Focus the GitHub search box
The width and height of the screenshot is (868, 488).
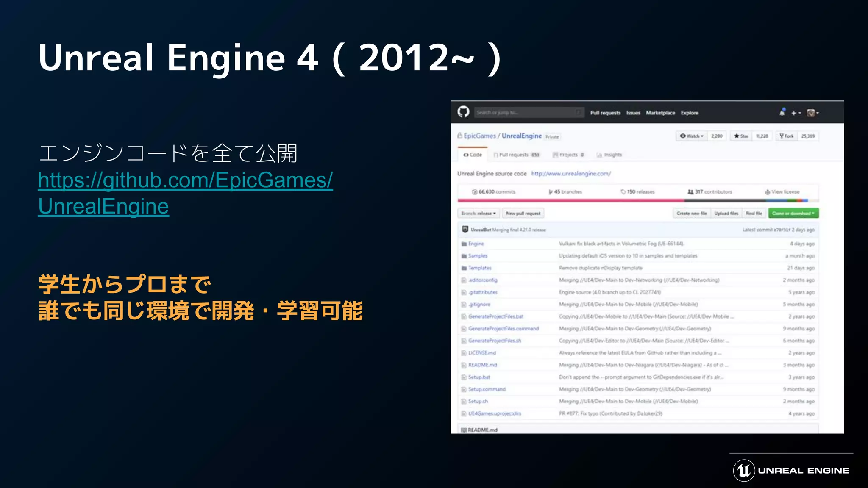(529, 112)
